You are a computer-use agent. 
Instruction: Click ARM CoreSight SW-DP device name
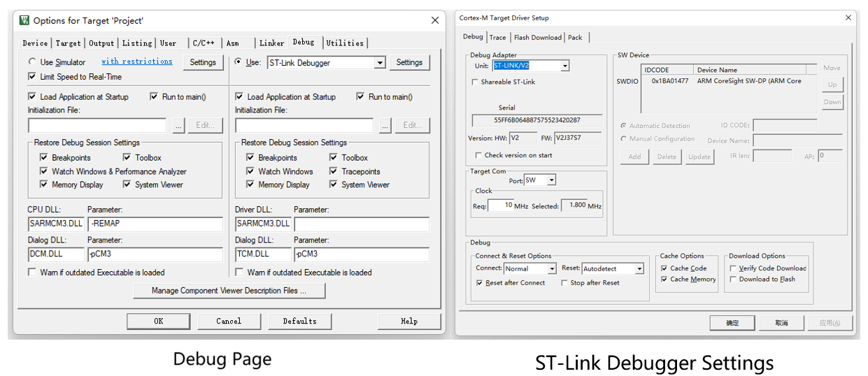tap(749, 81)
